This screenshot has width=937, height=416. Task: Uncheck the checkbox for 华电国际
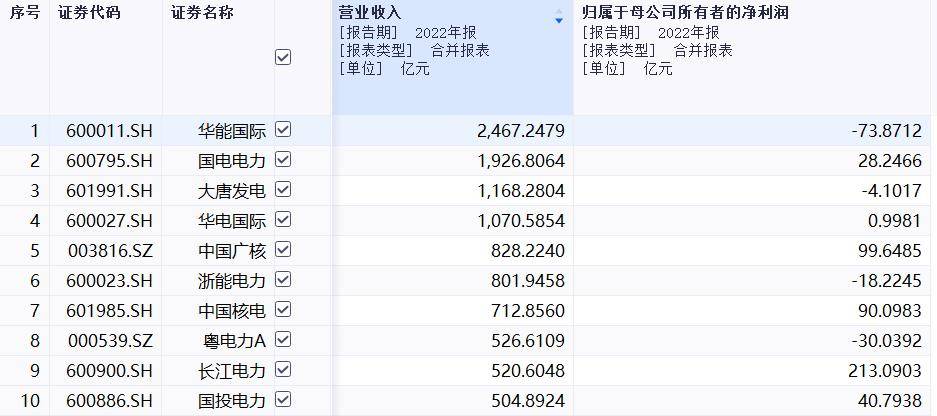tap(283, 219)
